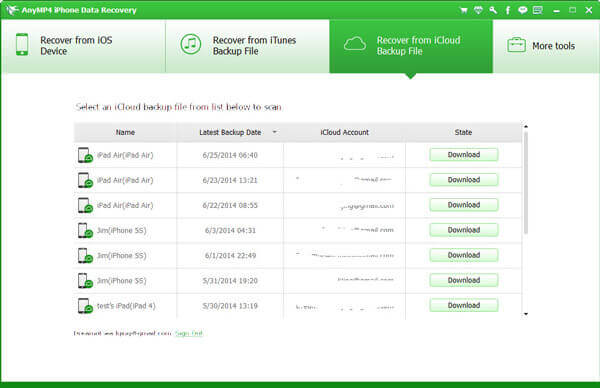The height and width of the screenshot is (388, 600).
Task: Click the toolbox icon next to More tools
Action: pos(517,45)
